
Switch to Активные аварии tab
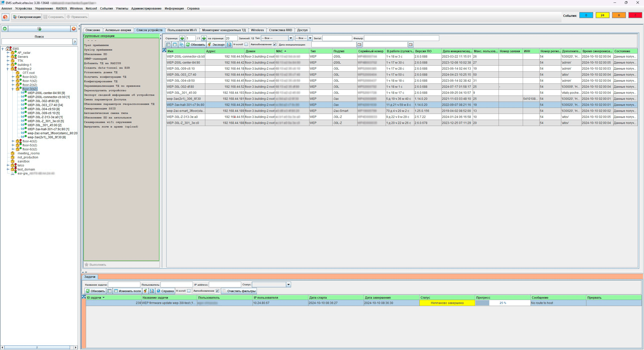[118, 30]
